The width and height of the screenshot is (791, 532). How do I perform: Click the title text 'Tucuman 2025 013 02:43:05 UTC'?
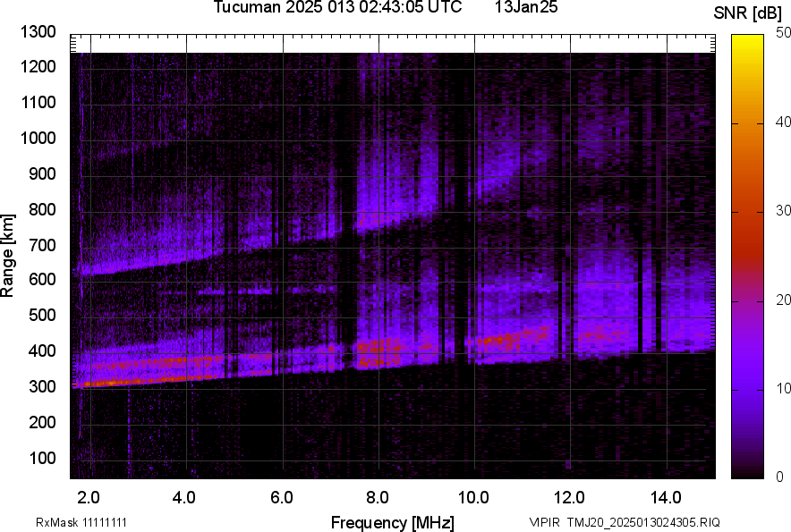[337, 7]
